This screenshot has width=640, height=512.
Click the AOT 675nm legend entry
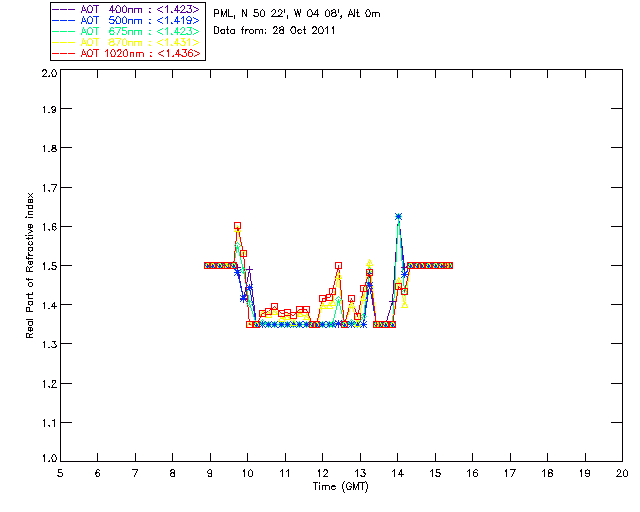(126, 31)
